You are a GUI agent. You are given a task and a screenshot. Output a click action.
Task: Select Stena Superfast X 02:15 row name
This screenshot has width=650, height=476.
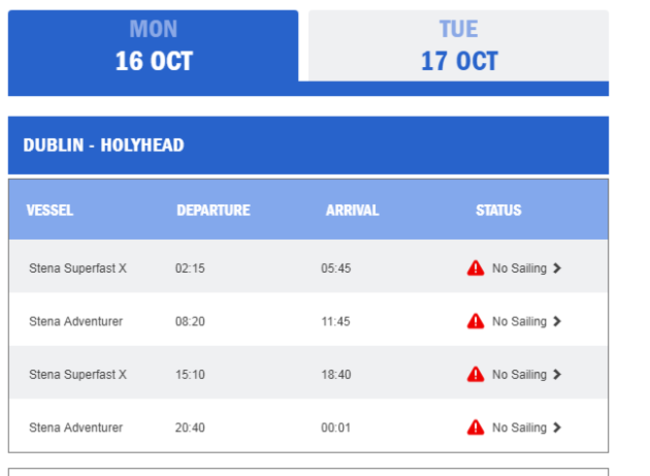tap(78, 268)
